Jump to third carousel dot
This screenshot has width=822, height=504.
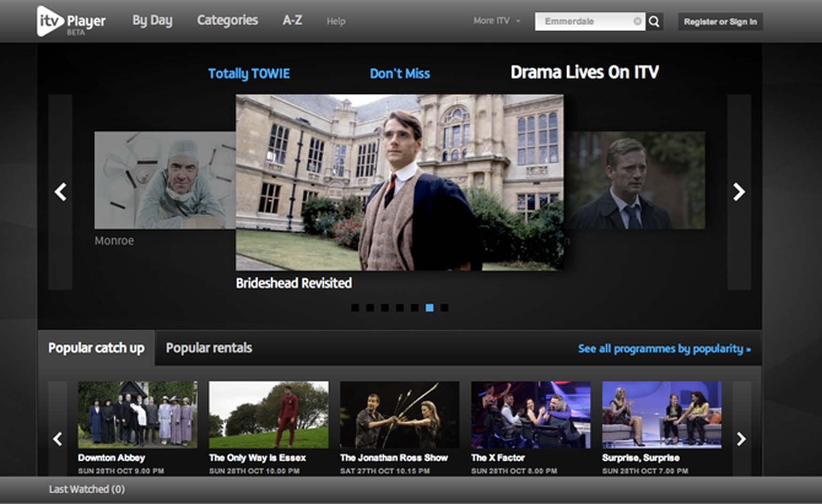(x=385, y=308)
